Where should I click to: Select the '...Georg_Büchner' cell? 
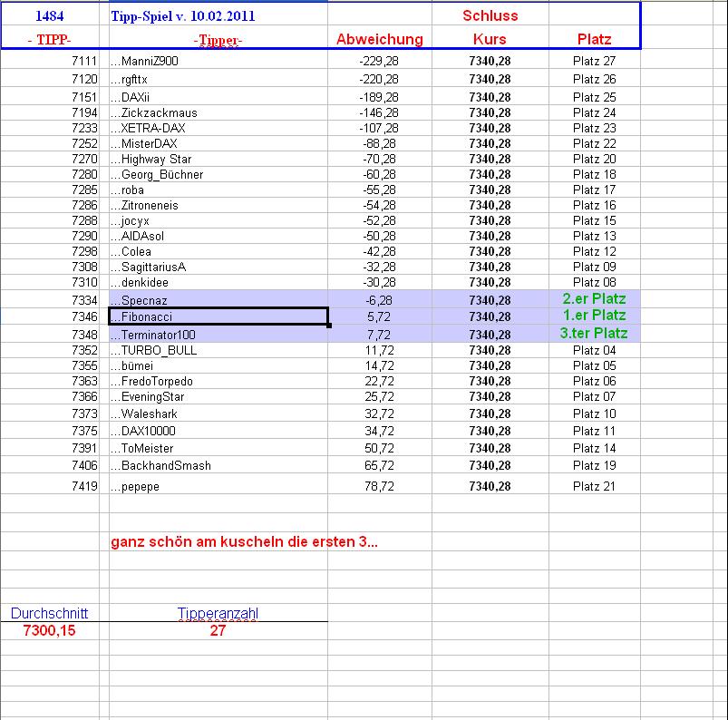218,174
